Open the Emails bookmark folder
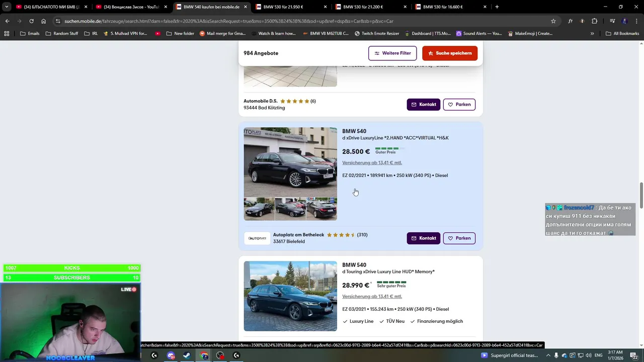This screenshot has height=362, width=644. pos(30,34)
